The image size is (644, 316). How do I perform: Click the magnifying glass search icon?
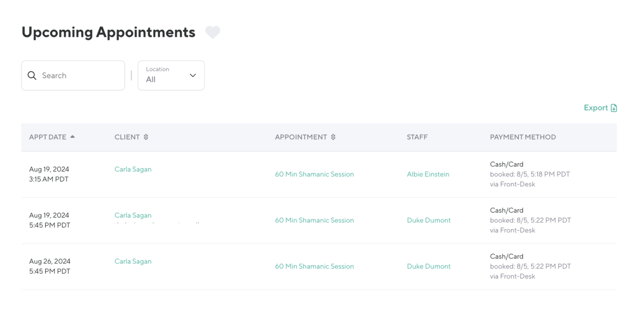point(32,75)
